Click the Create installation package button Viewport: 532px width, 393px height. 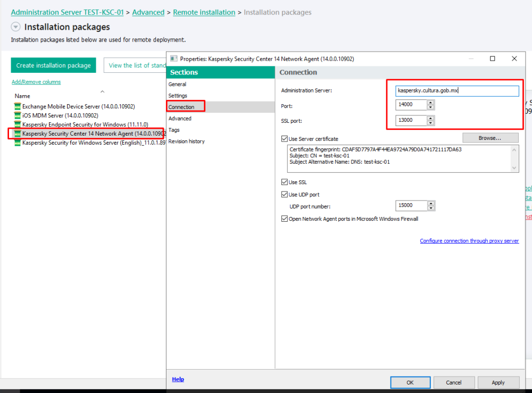pyautogui.click(x=54, y=65)
